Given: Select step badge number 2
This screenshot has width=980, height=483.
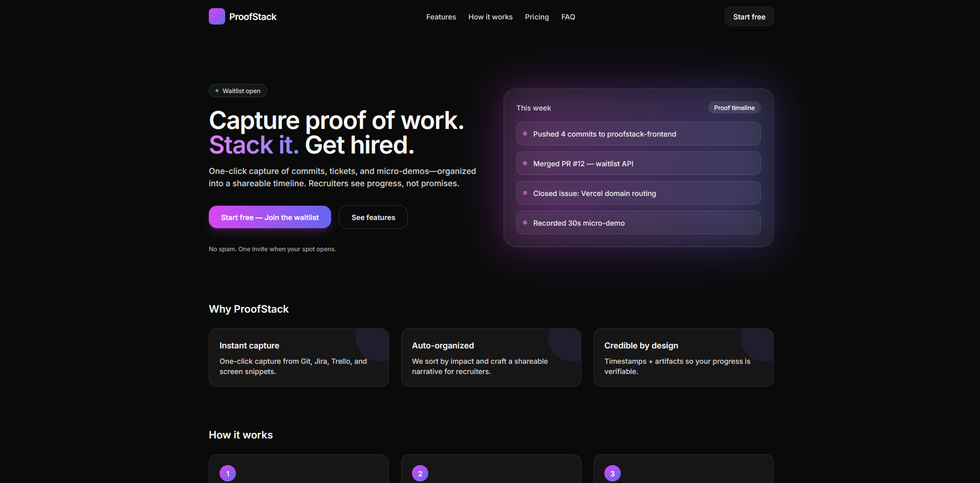Looking at the screenshot, I should pos(420,473).
